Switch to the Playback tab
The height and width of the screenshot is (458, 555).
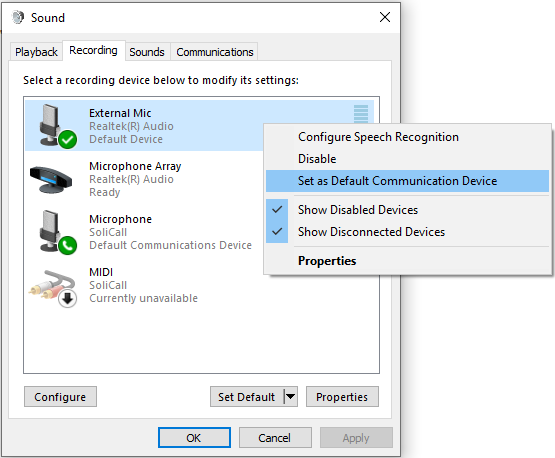pos(36,52)
